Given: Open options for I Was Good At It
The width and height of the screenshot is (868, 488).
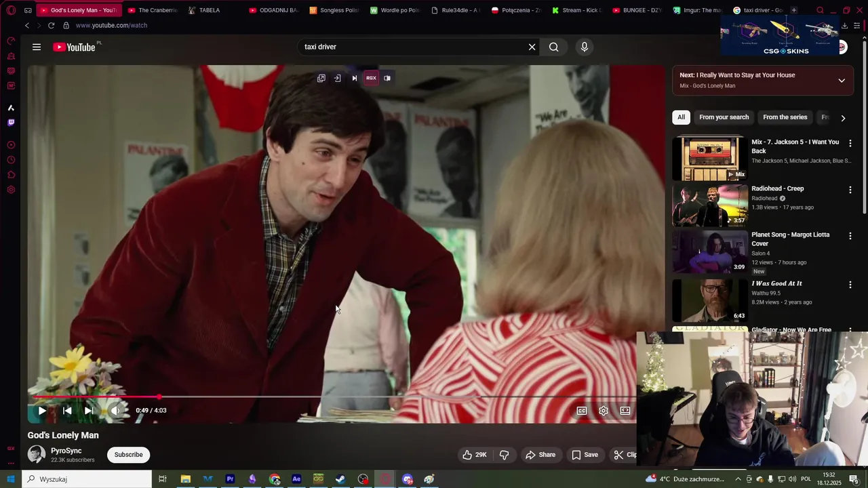Looking at the screenshot, I should click(x=850, y=285).
